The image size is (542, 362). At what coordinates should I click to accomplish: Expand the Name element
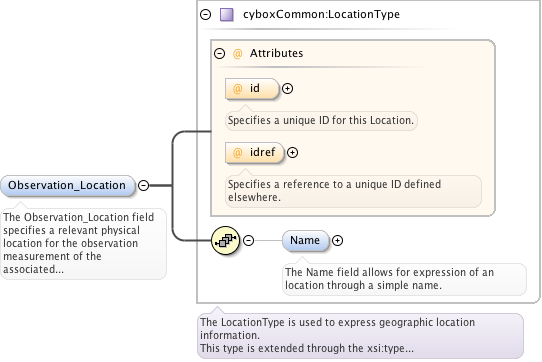click(337, 240)
